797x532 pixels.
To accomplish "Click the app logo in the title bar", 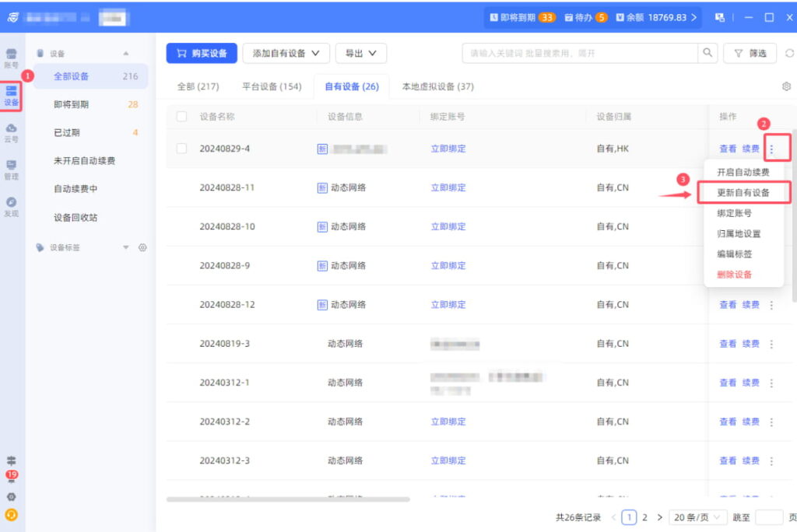I will click(12, 17).
